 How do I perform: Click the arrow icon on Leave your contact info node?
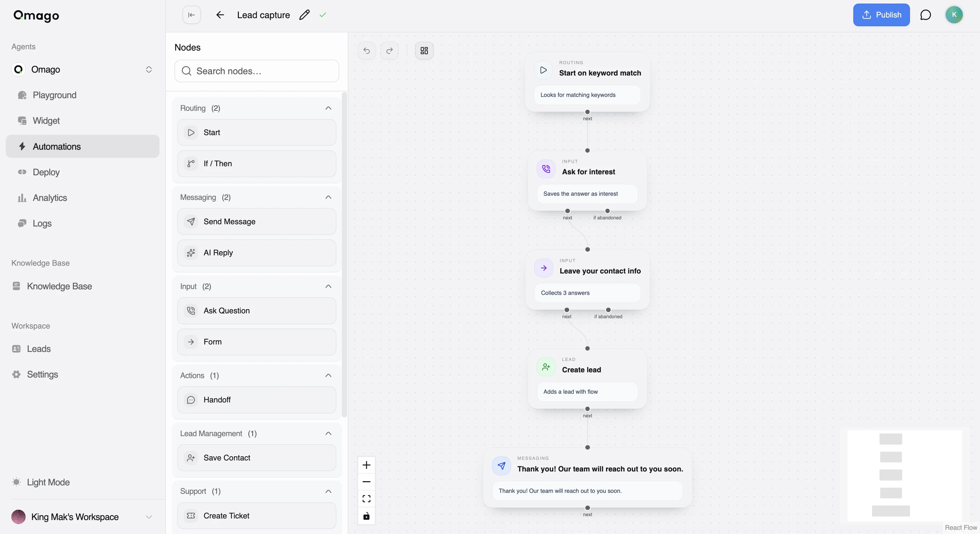[x=544, y=268]
